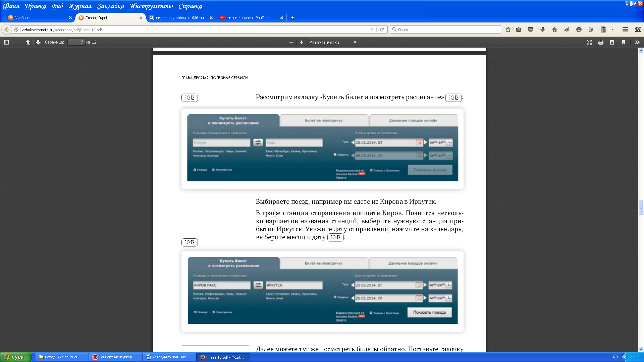Click the КИРОВ ПАСС station field
The height and width of the screenshot is (362, 644).
(222, 285)
